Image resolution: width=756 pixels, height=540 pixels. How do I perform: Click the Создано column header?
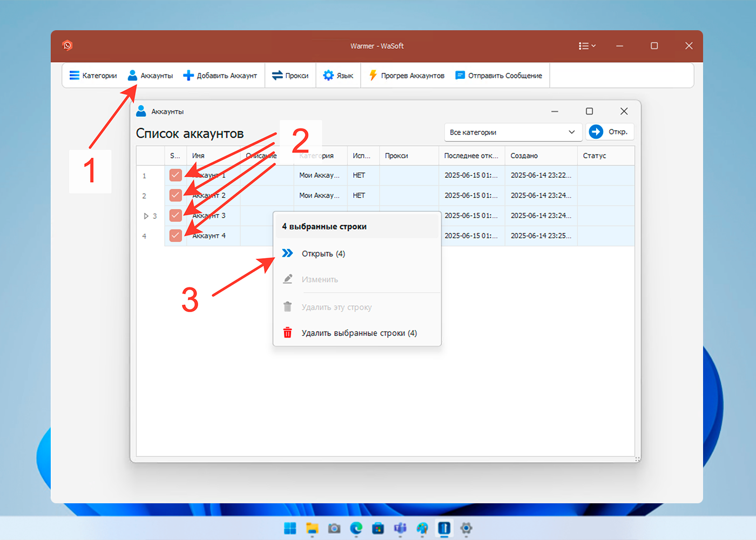pos(524,156)
